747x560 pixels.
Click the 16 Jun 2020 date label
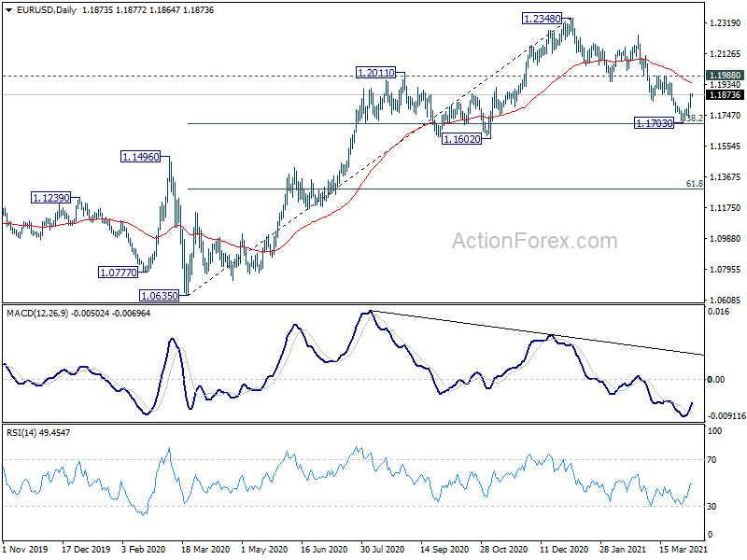[324, 549]
